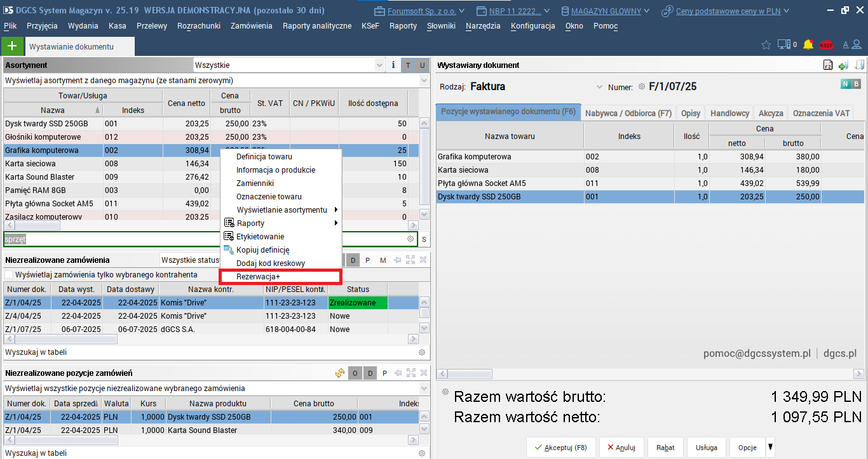Toggle the T button in Asortyment header

408,65
